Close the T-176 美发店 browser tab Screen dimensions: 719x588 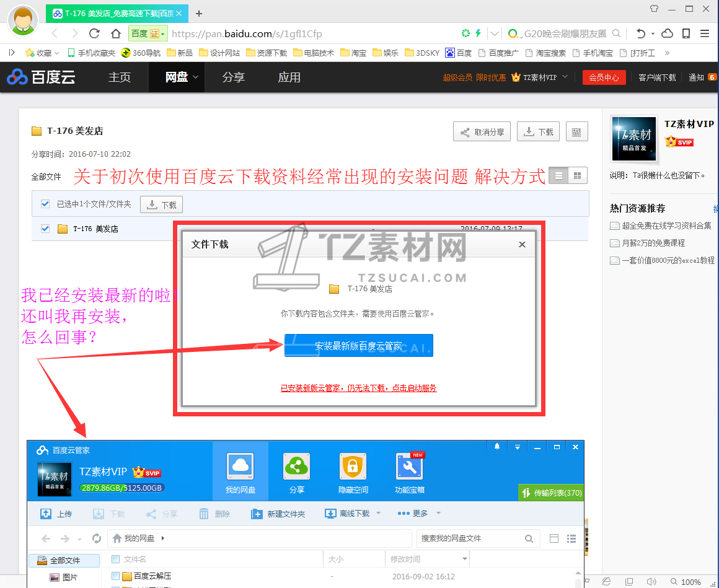(x=179, y=13)
